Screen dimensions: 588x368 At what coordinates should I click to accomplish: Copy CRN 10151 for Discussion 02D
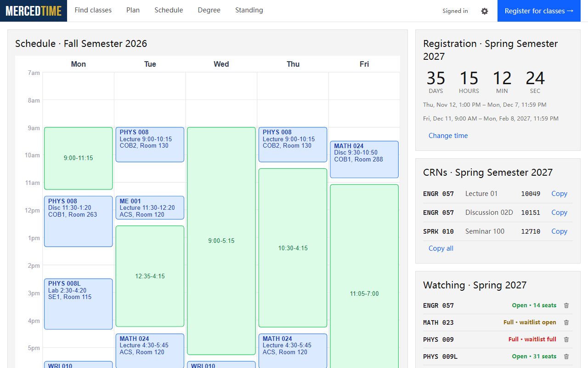point(559,213)
